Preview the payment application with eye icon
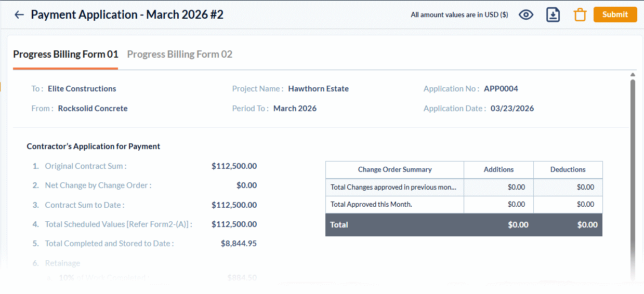The width and height of the screenshot is (644, 294). coord(526,15)
